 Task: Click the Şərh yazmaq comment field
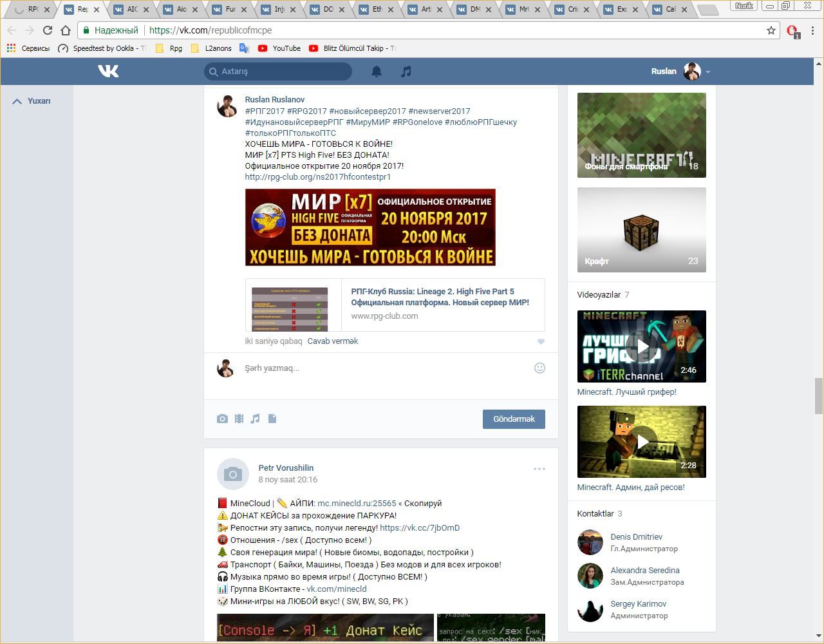[386, 368]
